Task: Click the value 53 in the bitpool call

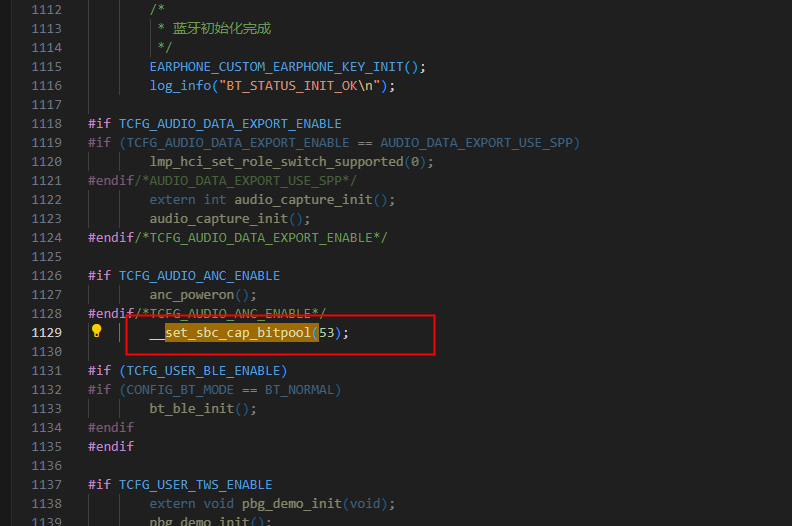Action: tap(327, 332)
